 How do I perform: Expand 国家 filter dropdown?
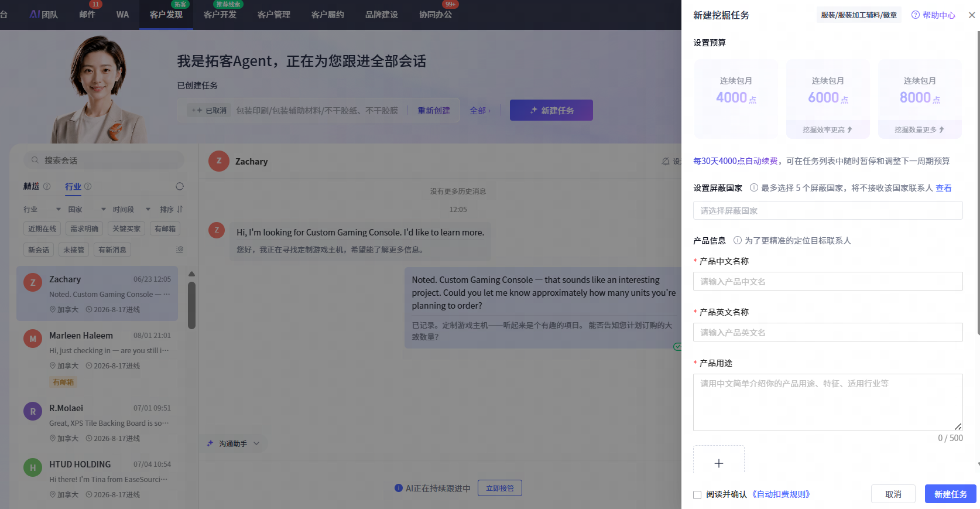coord(87,209)
